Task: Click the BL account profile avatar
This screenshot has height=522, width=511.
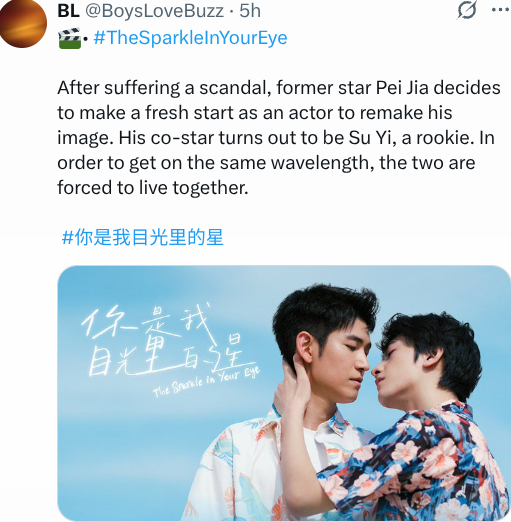Action: point(23,24)
